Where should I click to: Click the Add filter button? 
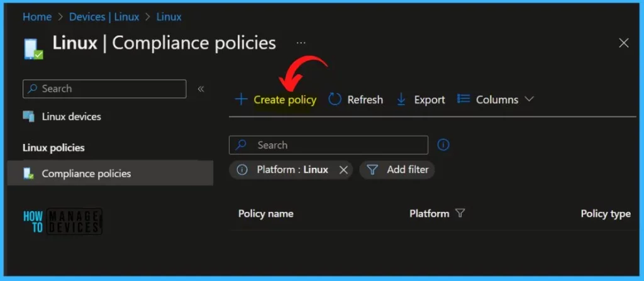point(397,170)
